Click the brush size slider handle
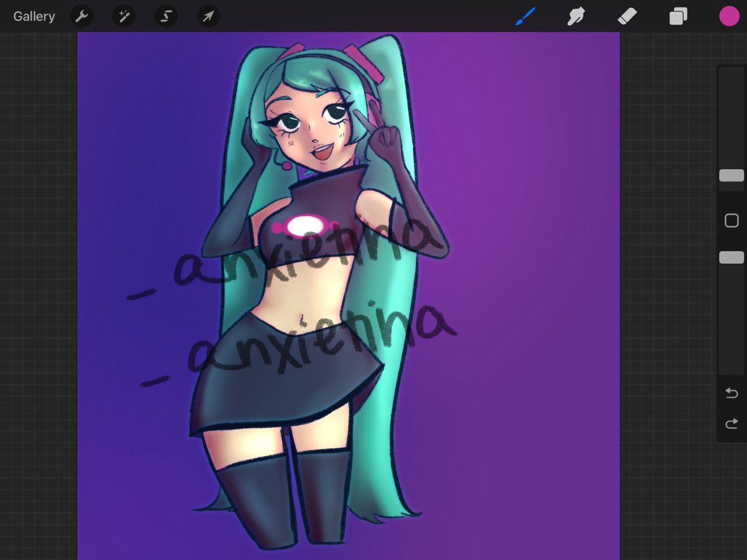747x560 pixels. pos(731,175)
